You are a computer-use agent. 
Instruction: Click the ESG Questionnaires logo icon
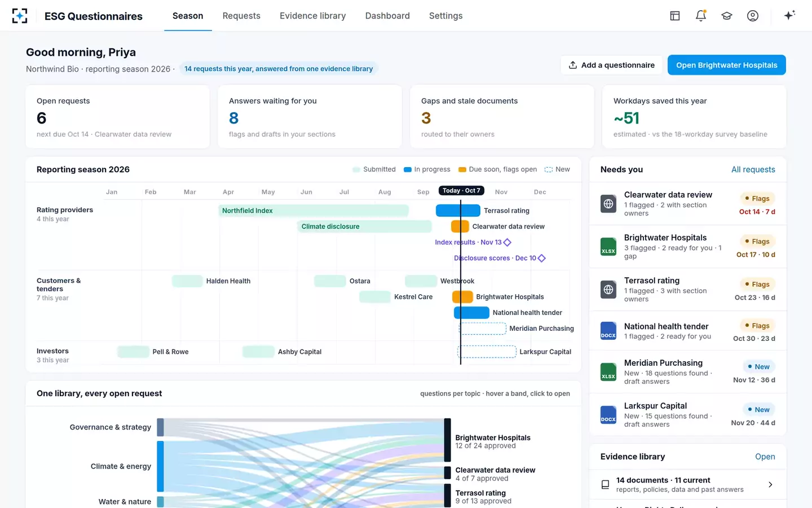point(20,16)
